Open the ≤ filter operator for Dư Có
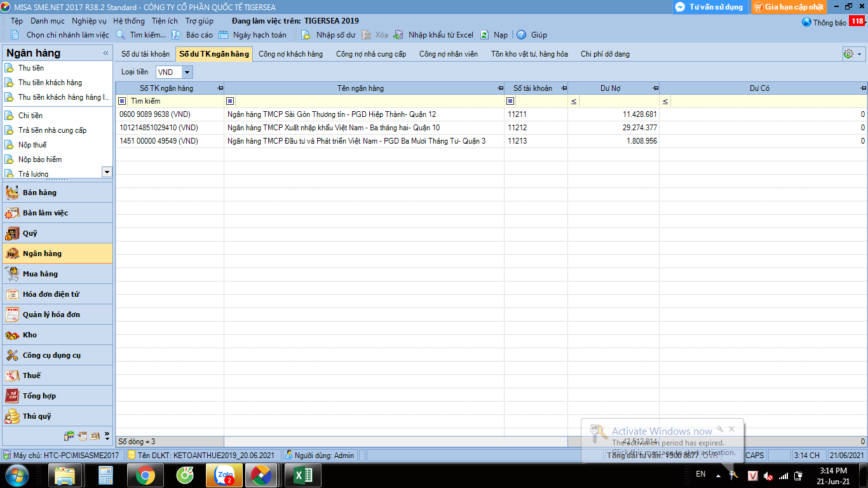 (x=665, y=101)
